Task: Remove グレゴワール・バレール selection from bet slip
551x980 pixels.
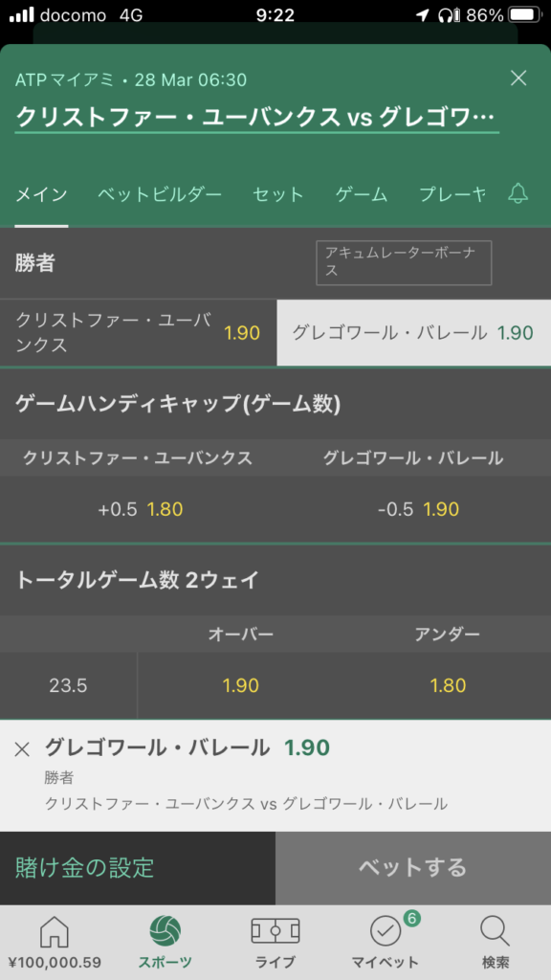Action: coord(22,749)
